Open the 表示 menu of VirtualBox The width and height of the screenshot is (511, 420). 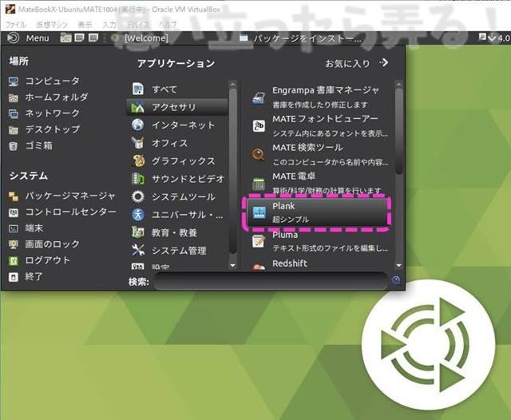click(x=85, y=25)
